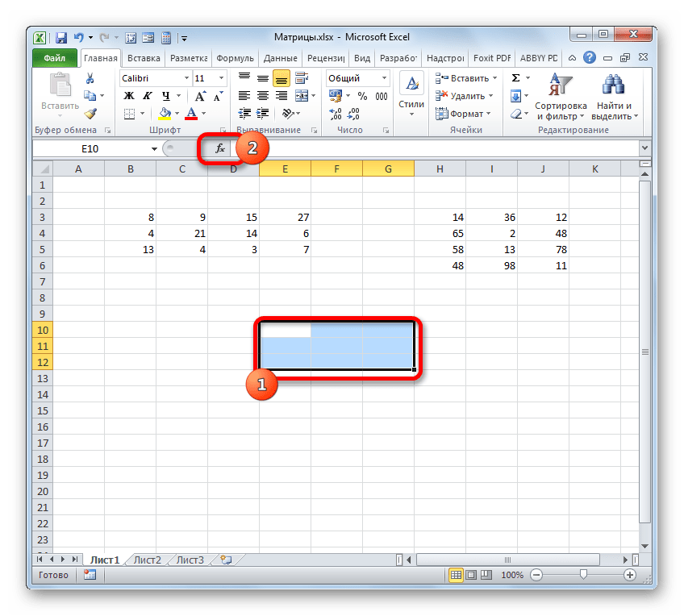Increase decimal places

[336, 114]
